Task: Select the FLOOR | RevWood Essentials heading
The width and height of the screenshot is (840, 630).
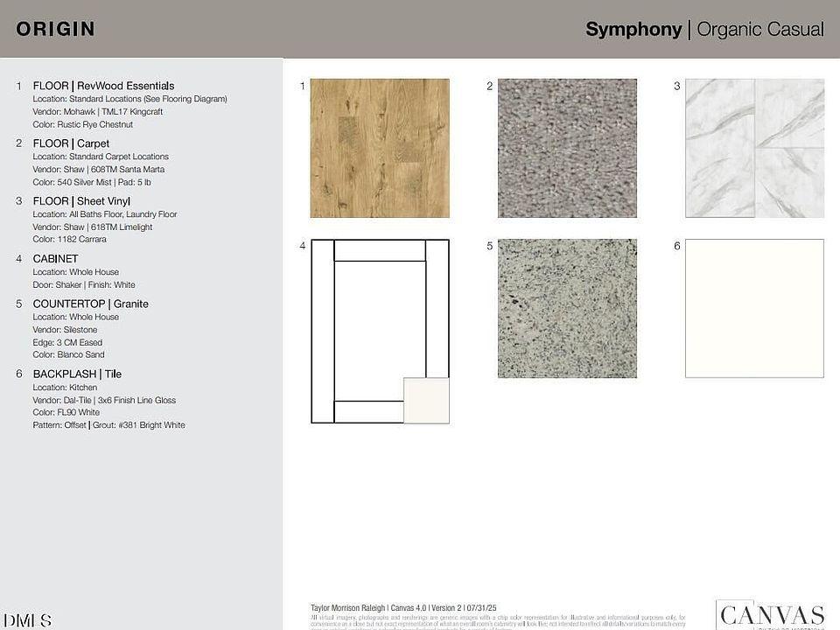Action: point(103,86)
